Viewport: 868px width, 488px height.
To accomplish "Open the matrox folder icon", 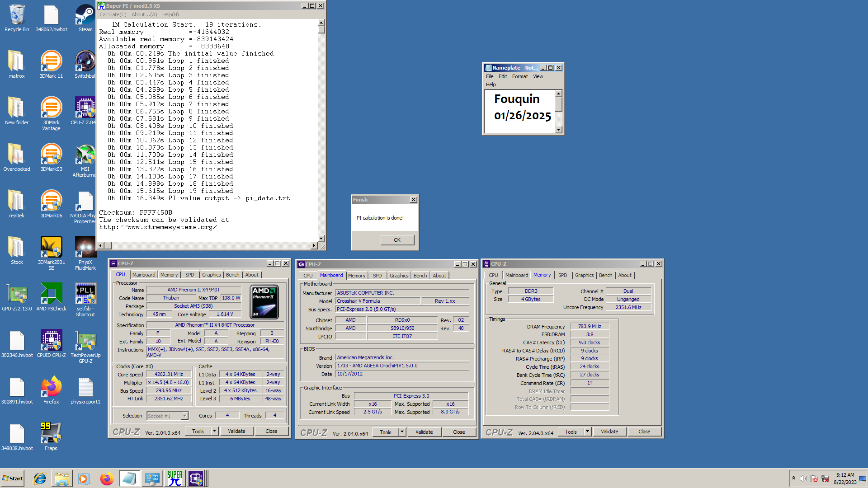I will (17, 64).
